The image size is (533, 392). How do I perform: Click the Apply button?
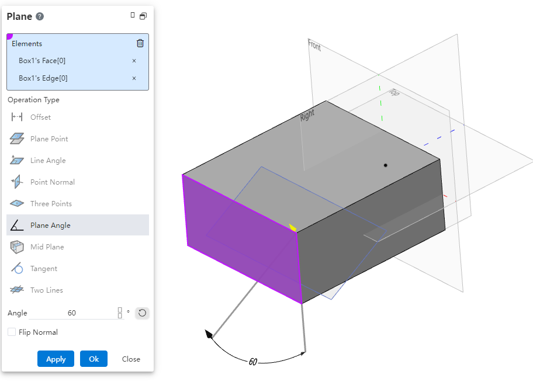pyautogui.click(x=56, y=359)
